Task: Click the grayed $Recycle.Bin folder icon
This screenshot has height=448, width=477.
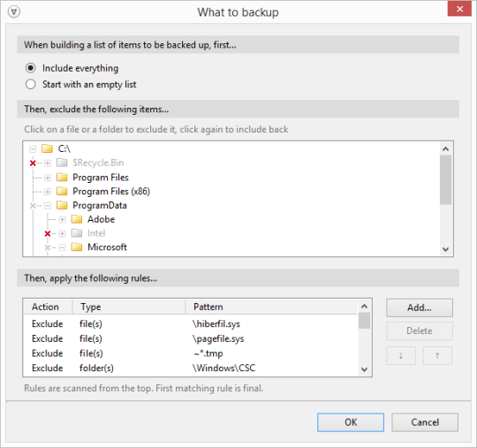Action: pos(62,163)
